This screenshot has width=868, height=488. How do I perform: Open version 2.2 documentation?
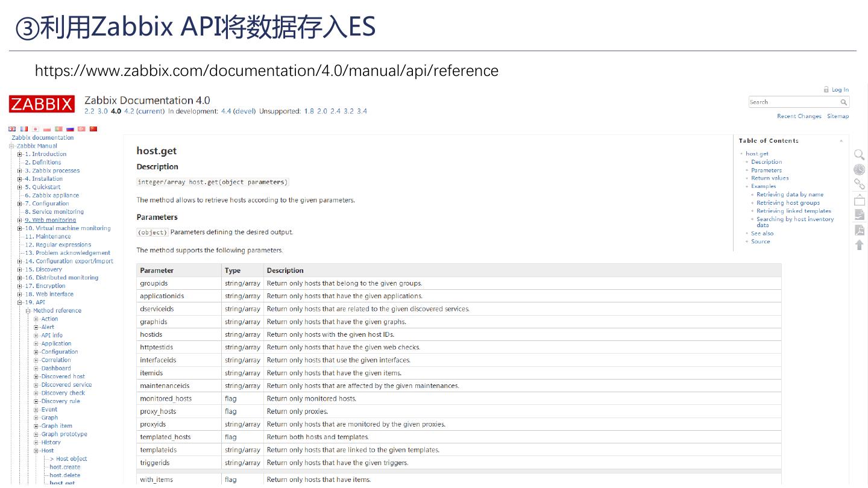tap(89, 111)
